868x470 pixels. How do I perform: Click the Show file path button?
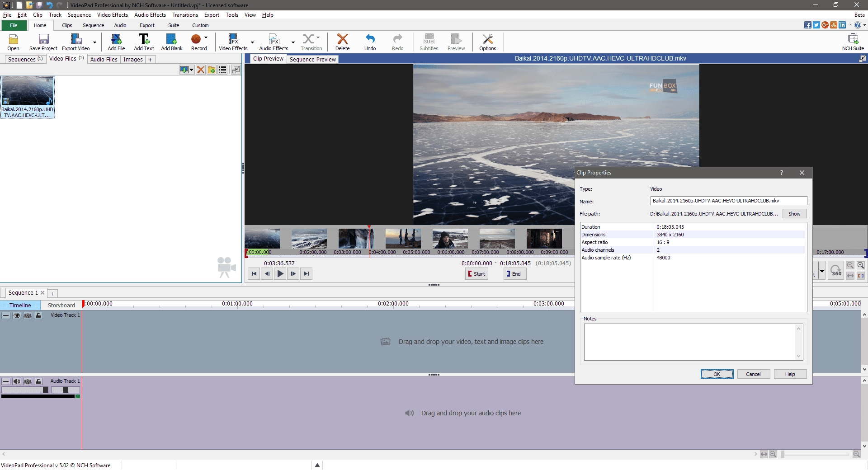[794, 214]
